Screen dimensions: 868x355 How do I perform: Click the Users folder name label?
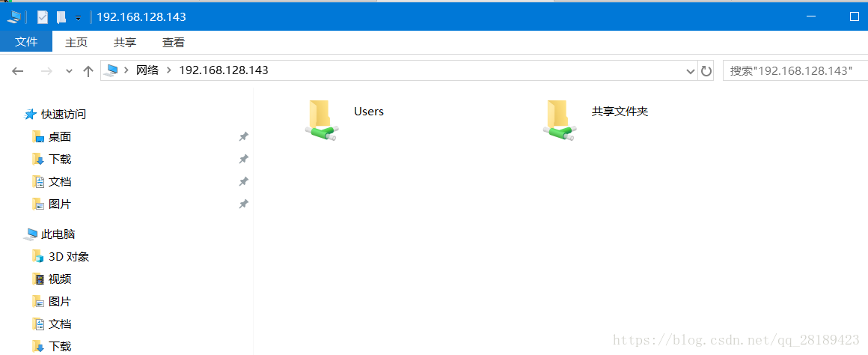tap(369, 112)
